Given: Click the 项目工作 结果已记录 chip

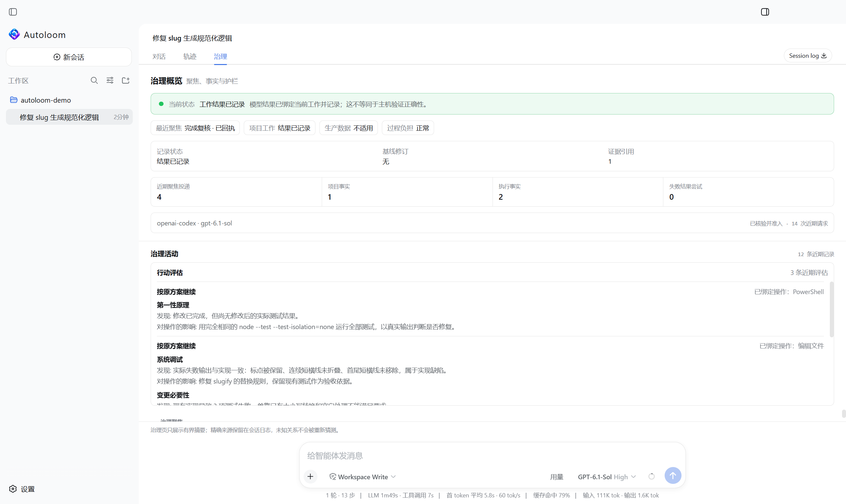Looking at the screenshot, I should tap(279, 128).
